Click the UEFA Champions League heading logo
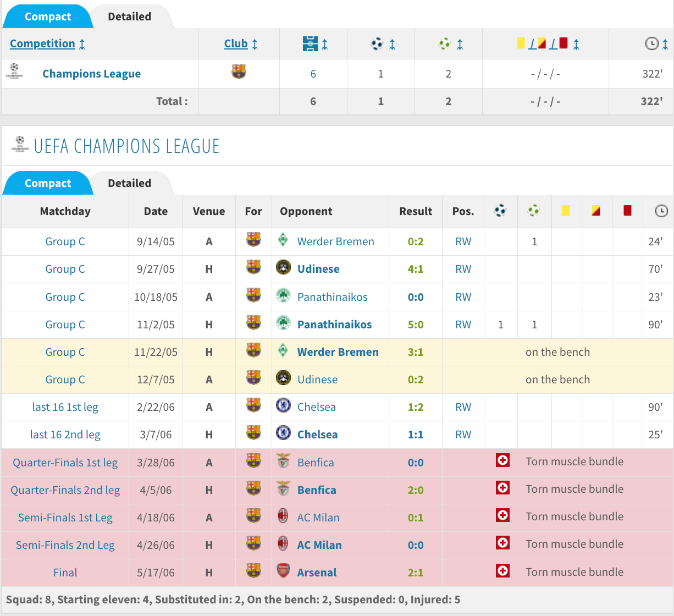674x616 pixels. pos(20,144)
